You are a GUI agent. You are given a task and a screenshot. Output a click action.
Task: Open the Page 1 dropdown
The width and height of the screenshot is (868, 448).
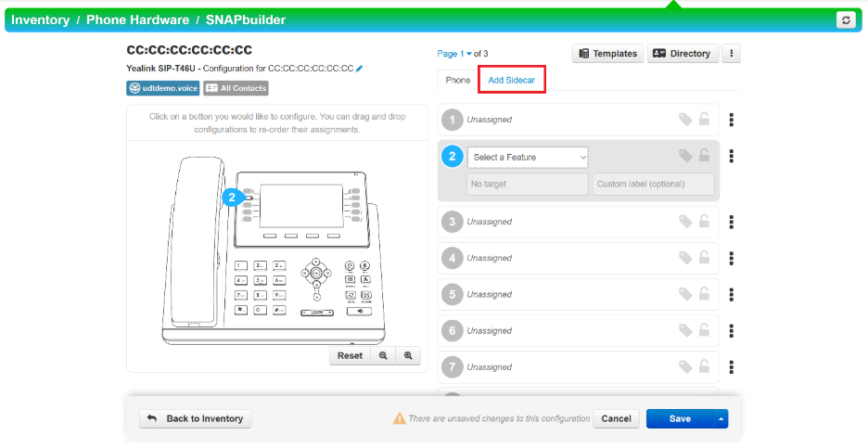click(x=454, y=54)
